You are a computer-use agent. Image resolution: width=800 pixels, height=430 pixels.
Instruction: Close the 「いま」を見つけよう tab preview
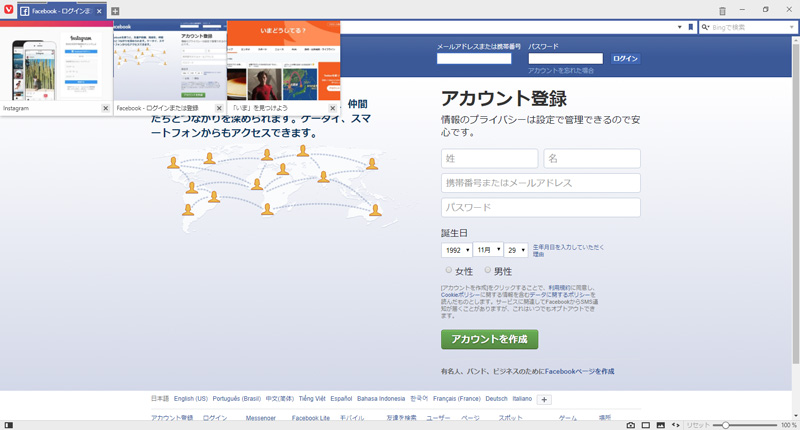(333, 108)
